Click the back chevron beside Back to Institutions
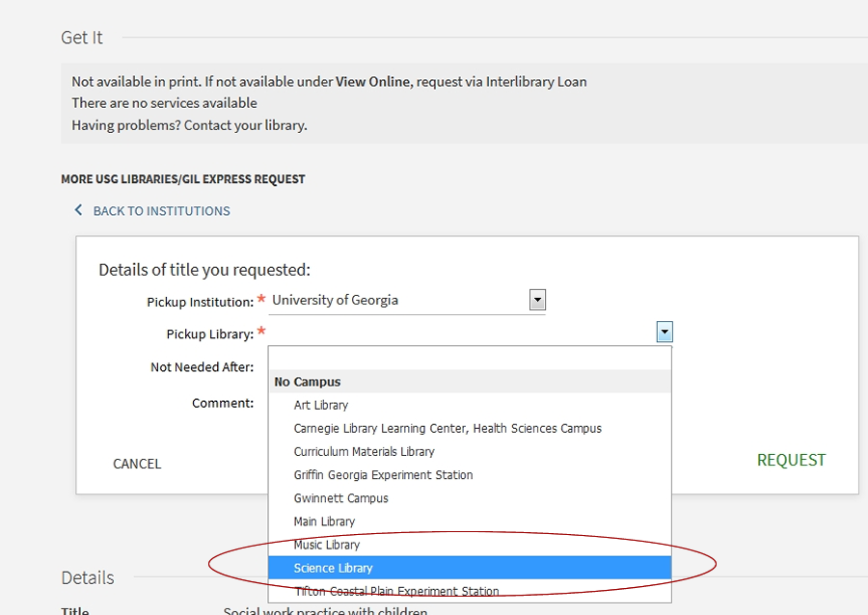Screen dimensions: 868x615 point(79,210)
